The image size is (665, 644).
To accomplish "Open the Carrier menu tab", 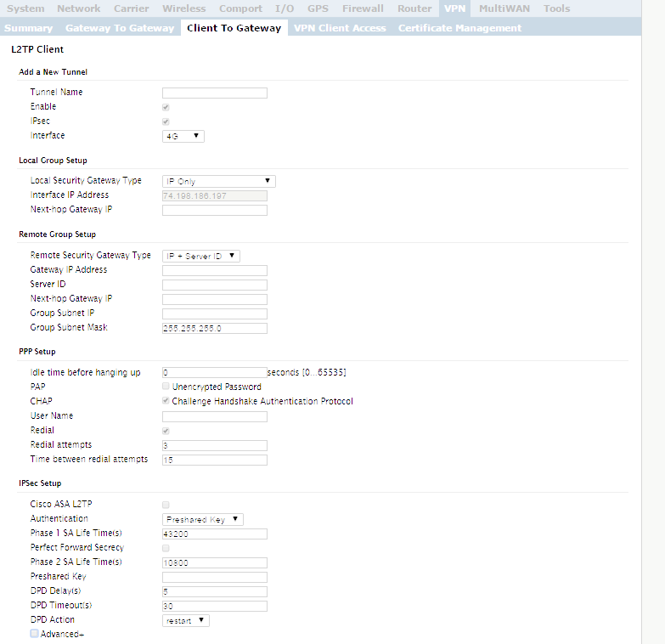I will tap(131, 8).
